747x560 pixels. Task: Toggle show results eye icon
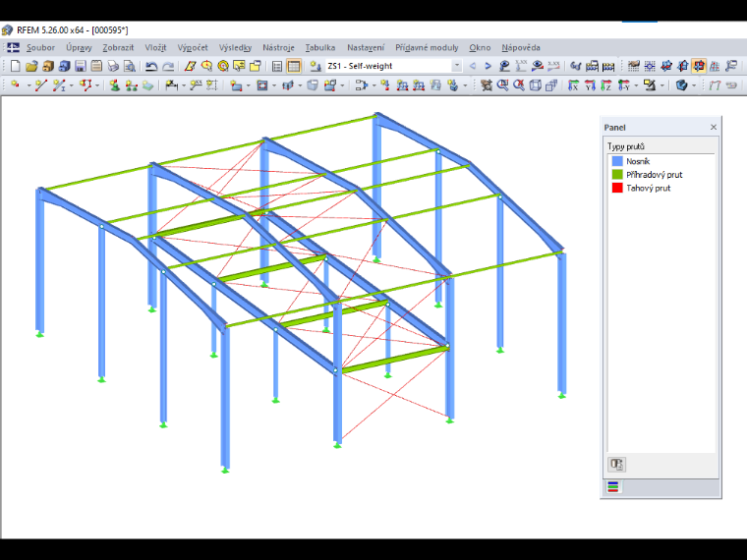538,66
